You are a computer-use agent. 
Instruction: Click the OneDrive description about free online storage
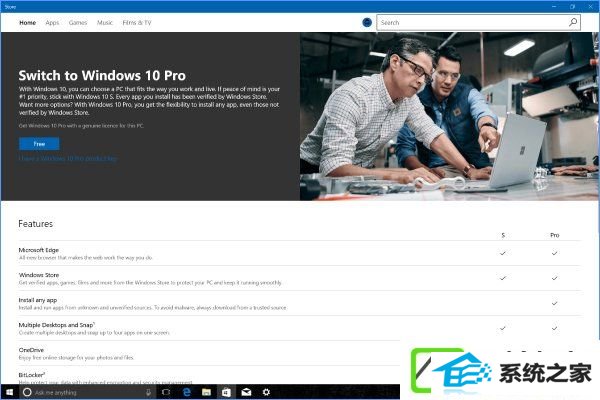tap(76, 358)
